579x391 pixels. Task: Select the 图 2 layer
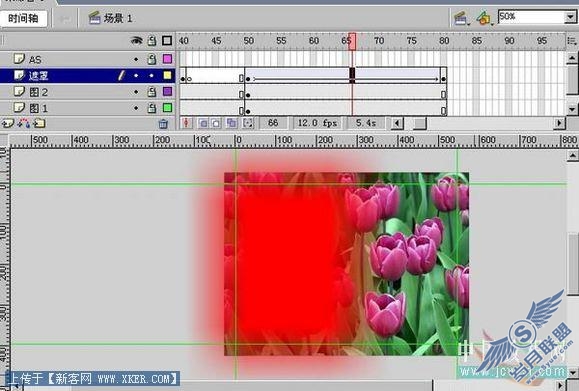88,92
